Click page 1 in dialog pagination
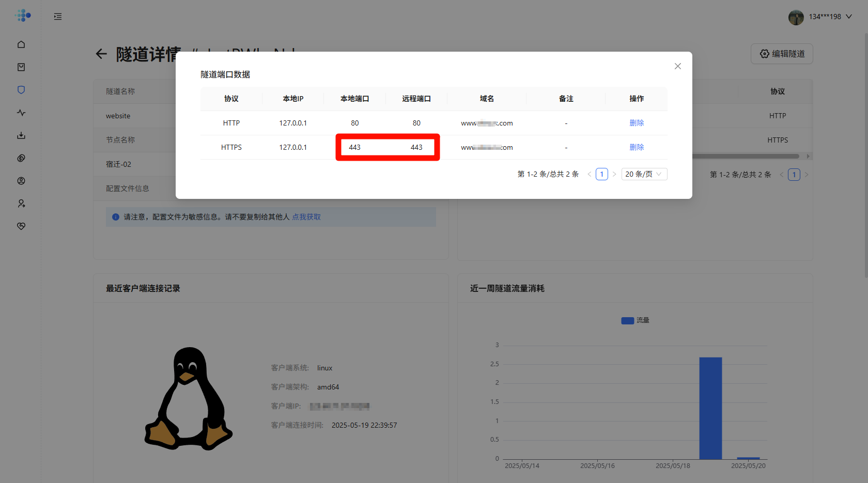The height and width of the screenshot is (483, 868). 601,174
